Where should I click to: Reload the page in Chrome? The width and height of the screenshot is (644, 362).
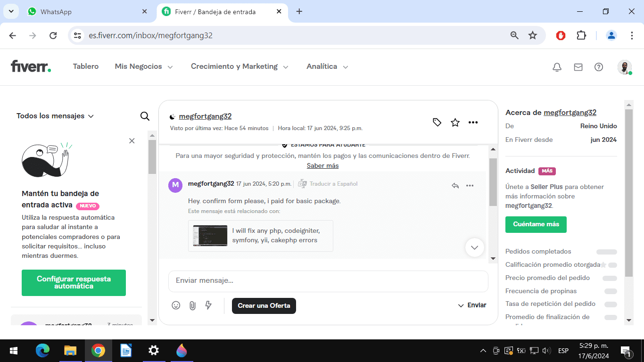coord(53,35)
